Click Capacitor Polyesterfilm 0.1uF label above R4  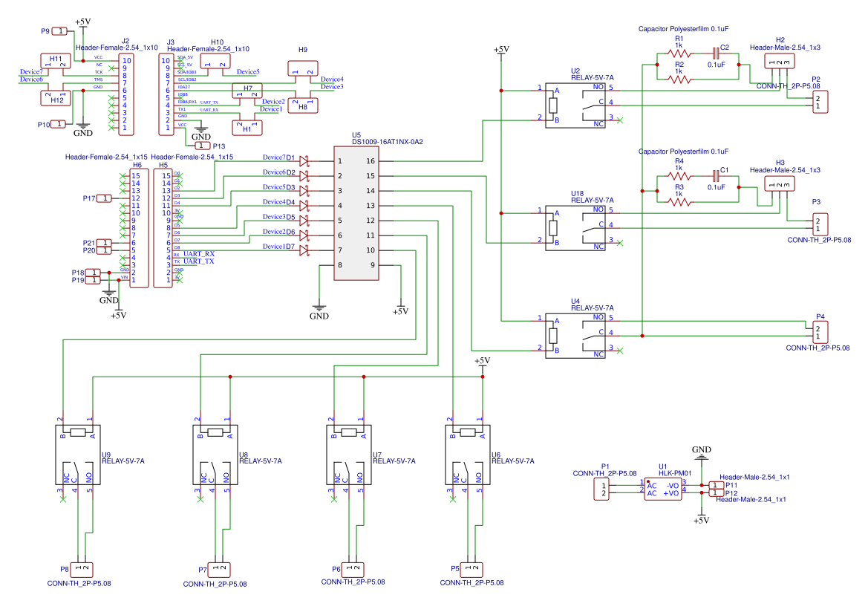(x=683, y=151)
